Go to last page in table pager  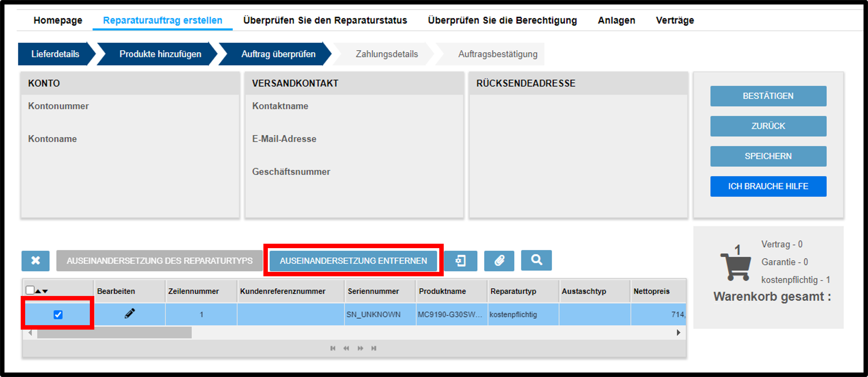click(374, 348)
